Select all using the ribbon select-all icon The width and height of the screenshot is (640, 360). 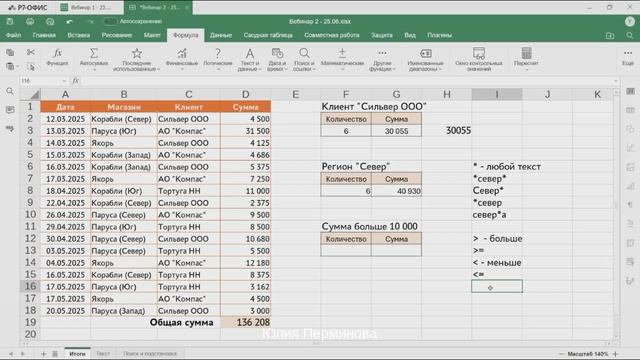click(x=31, y=66)
